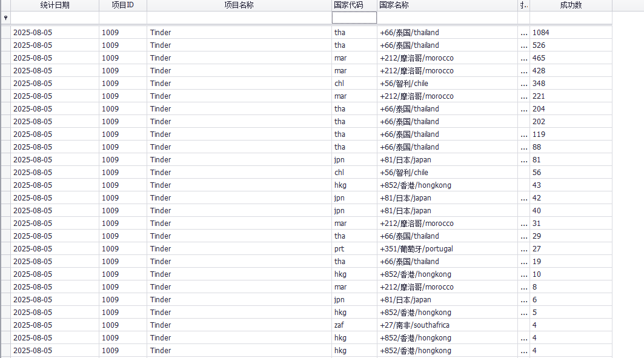The width and height of the screenshot is (644, 358).
Task: Select the success count cell 19
Action: [x=571, y=262]
